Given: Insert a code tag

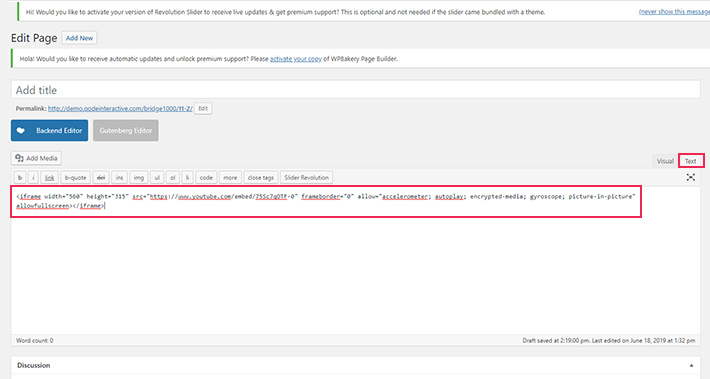Looking at the screenshot, I should (206, 178).
